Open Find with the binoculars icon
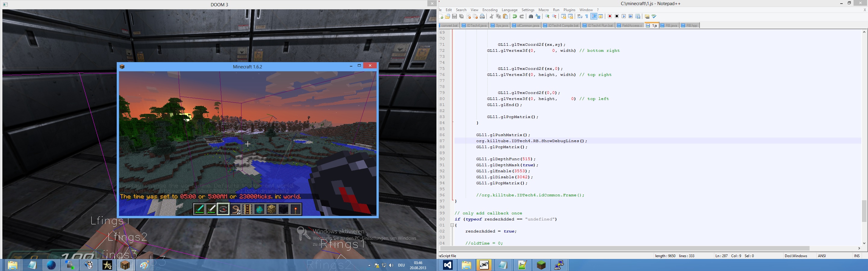This screenshot has height=271, width=868. [x=531, y=16]
